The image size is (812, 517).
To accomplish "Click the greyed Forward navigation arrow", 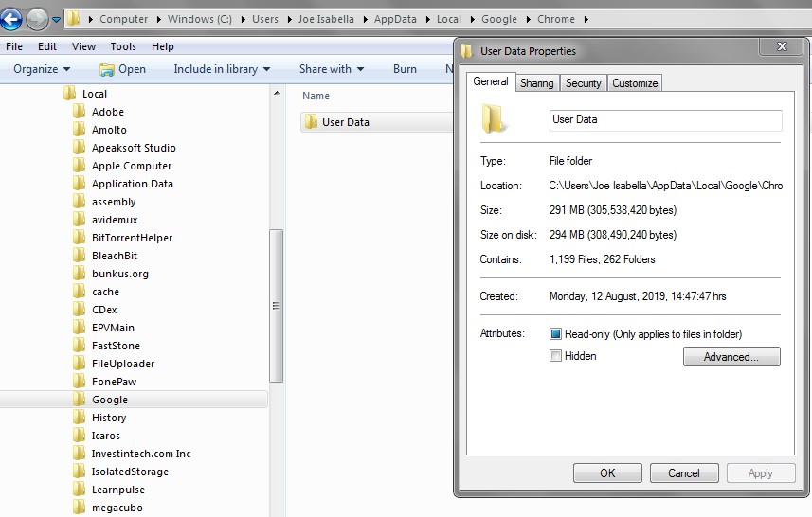I will [x=36, y=20].
